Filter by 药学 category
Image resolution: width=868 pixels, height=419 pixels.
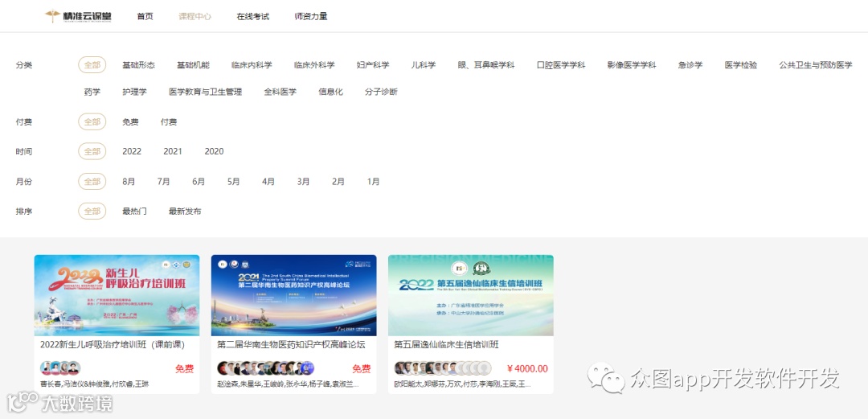click(92, 92)
